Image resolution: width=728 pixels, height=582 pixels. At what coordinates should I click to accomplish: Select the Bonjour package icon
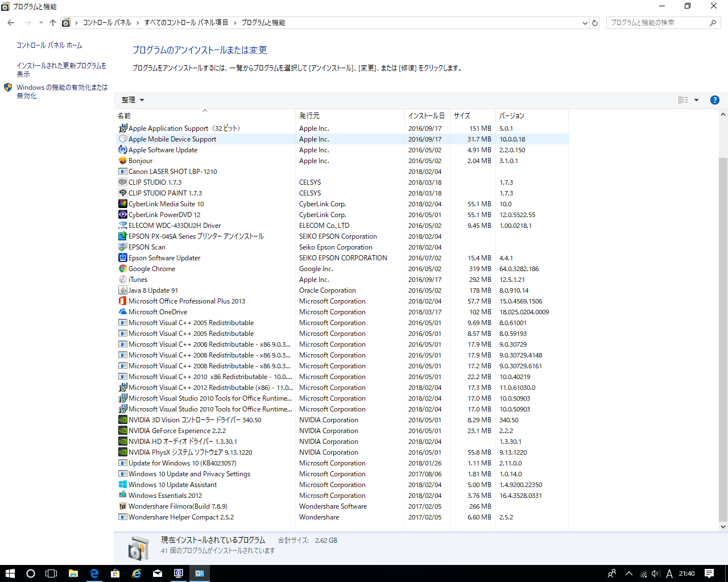click(123, 161)
